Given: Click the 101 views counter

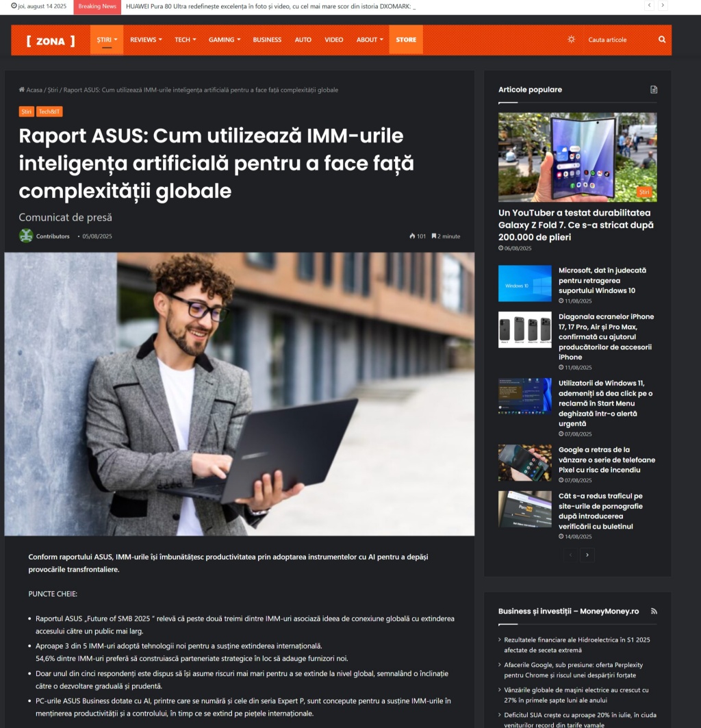Looking at the screenshot, I should tap(418, 236).
